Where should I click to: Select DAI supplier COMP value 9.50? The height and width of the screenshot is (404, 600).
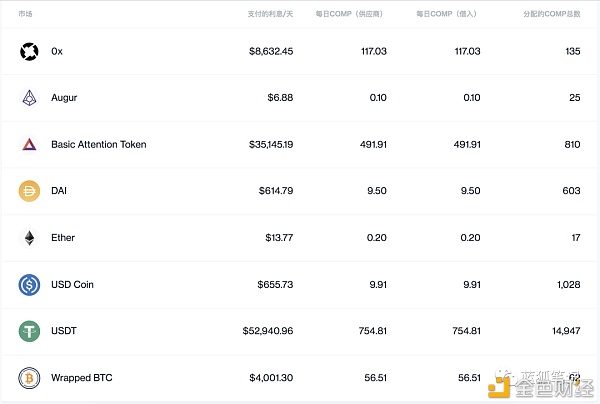(377, 191)
